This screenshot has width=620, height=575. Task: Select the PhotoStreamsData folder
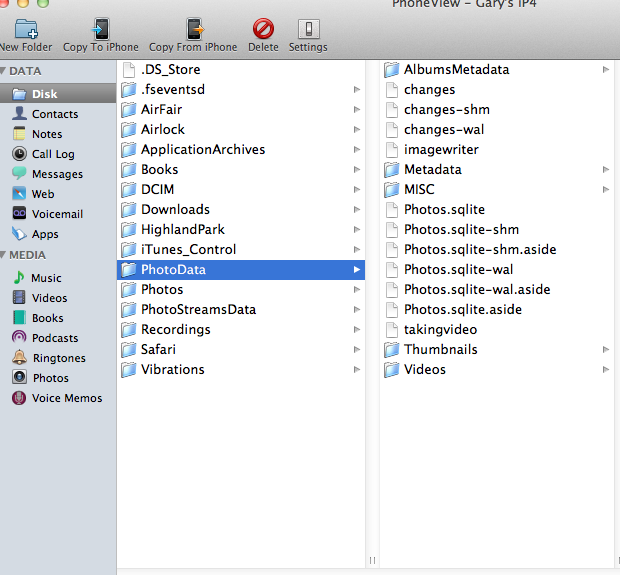(x=241, y=310)
